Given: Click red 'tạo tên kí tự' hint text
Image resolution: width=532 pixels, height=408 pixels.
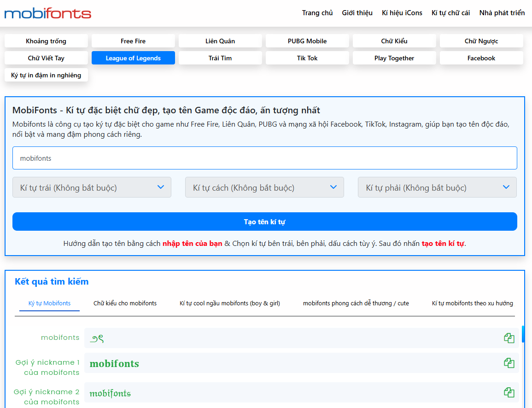Looking at the screenshot, I should [x=443, y=244].
